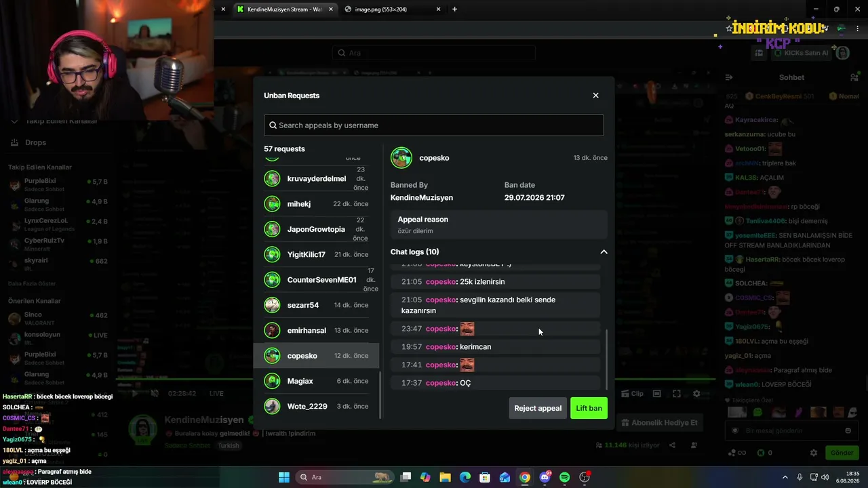
Task: Select YigitKilic17 unban request
Action: click(316, 254)
